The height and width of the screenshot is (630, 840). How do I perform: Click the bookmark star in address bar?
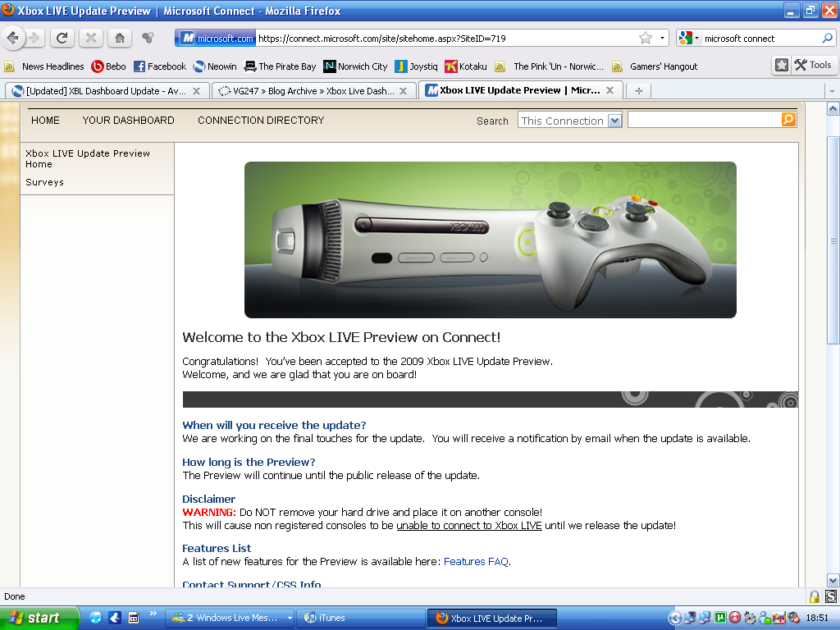click(646, 38)
